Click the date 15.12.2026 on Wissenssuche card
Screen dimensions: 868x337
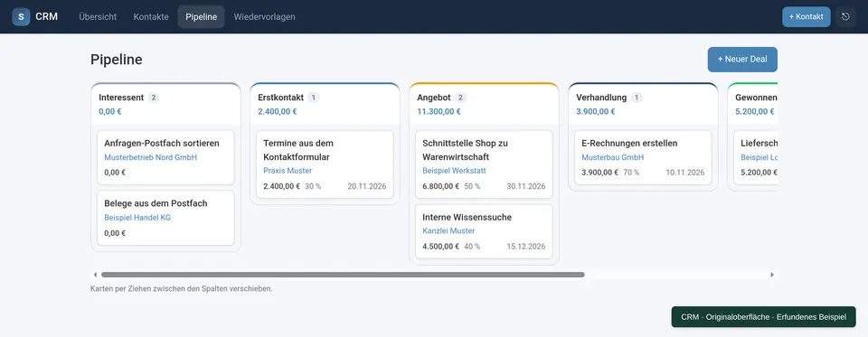[x=526, y=247]
